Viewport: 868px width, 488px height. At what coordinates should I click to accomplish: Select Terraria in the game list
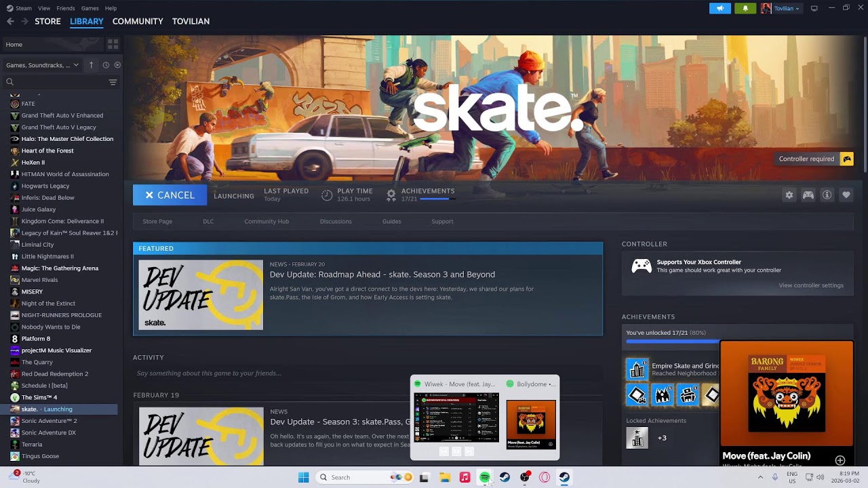tap(32, 445)
